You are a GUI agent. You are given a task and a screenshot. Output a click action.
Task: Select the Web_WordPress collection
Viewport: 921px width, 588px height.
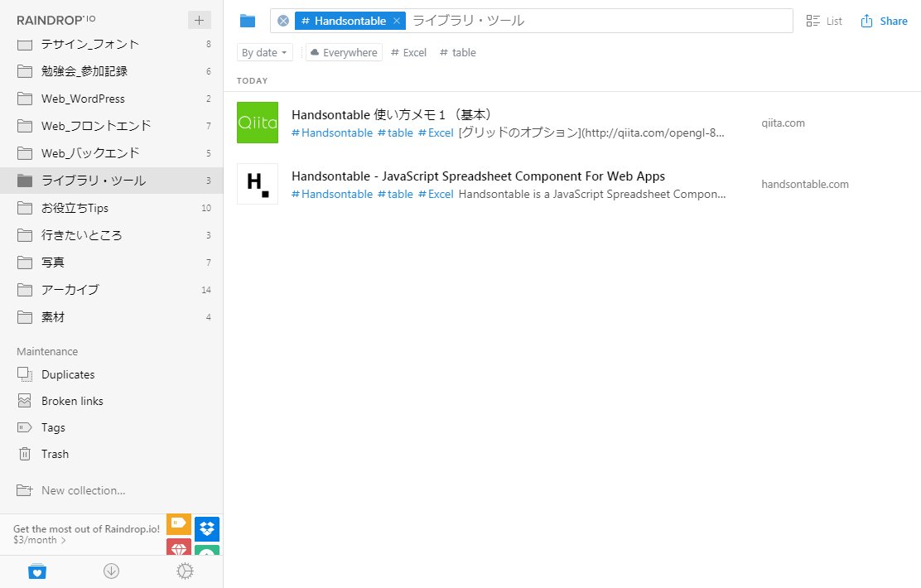[112, 99]
